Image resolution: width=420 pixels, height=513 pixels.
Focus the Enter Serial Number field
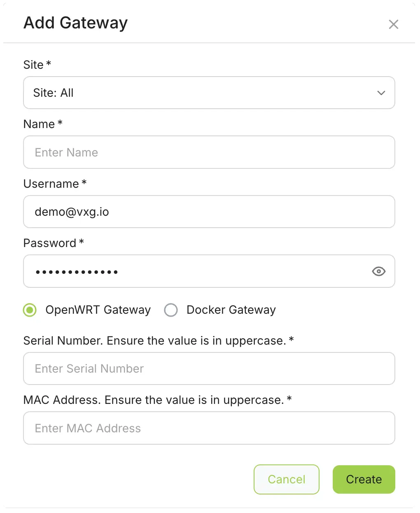coord(209,368)
